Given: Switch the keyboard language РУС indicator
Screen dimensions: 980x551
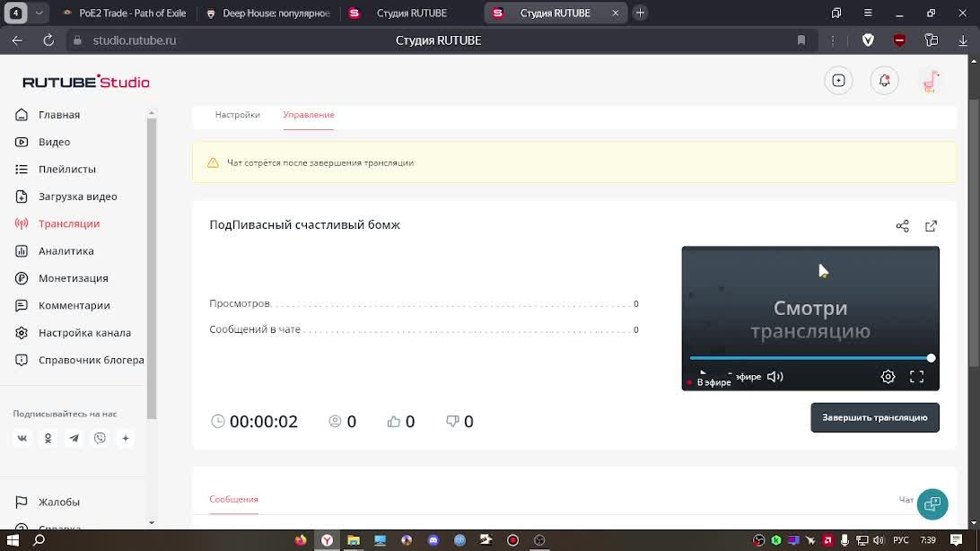Looking at the screenshot, I should coord(901,540).
